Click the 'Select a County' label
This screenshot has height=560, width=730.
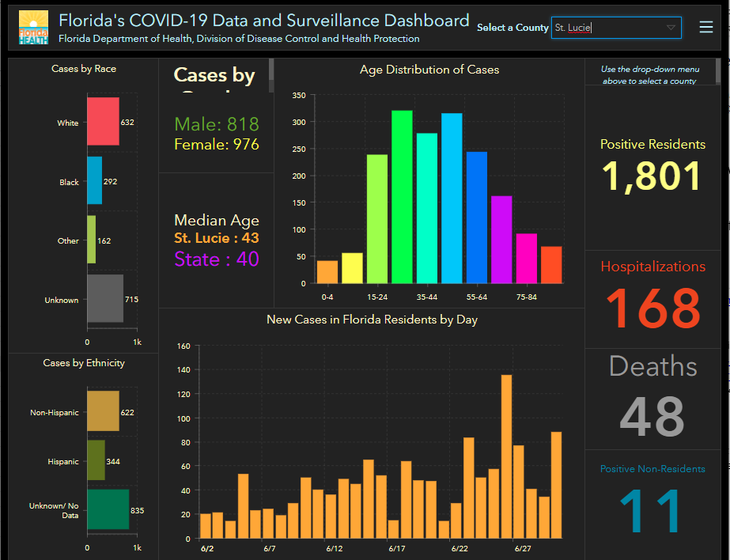[513, 28]
